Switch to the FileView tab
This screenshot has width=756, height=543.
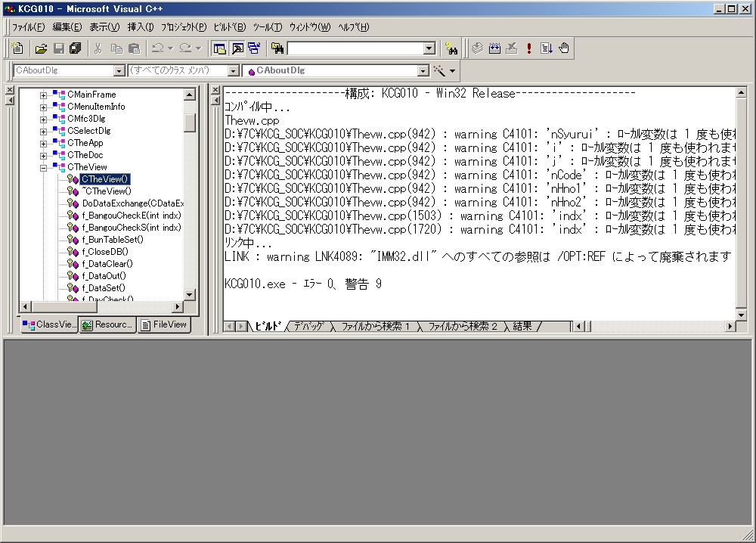pos(164,324)
